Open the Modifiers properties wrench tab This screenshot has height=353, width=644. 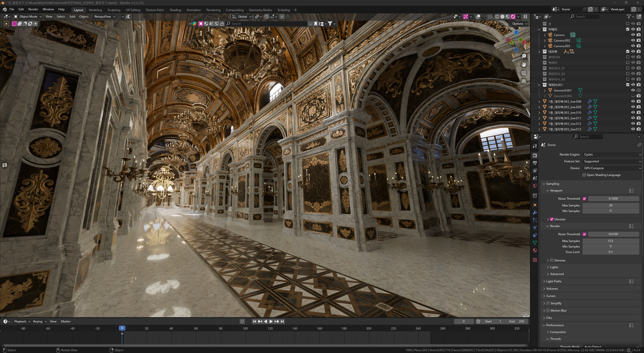(x=535, y=212)
